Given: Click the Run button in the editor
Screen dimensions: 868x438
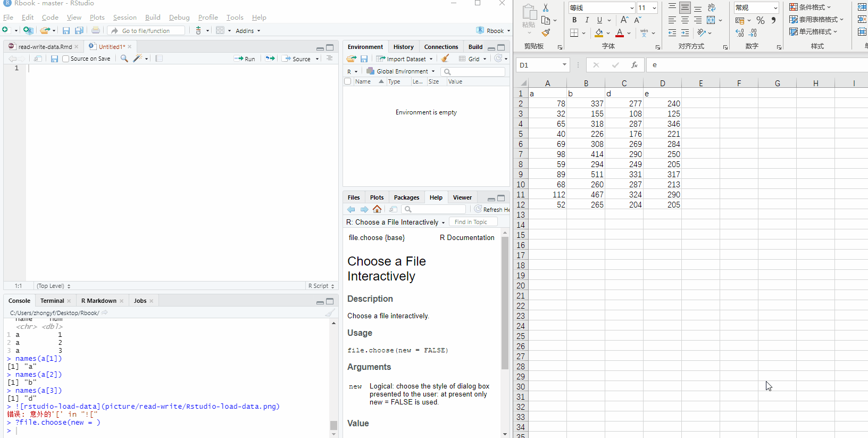Looking at the screenshot, I should [x=245, y=59].
